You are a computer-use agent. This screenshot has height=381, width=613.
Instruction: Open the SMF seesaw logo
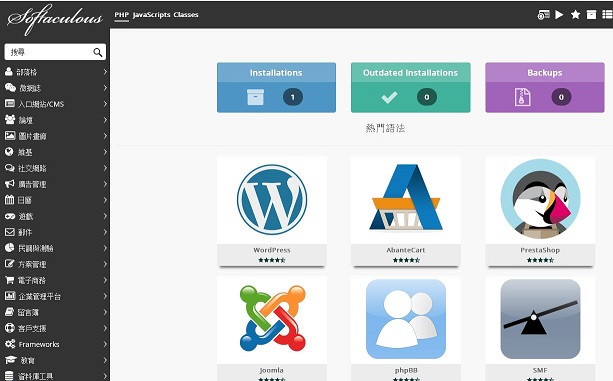[540, 319]
